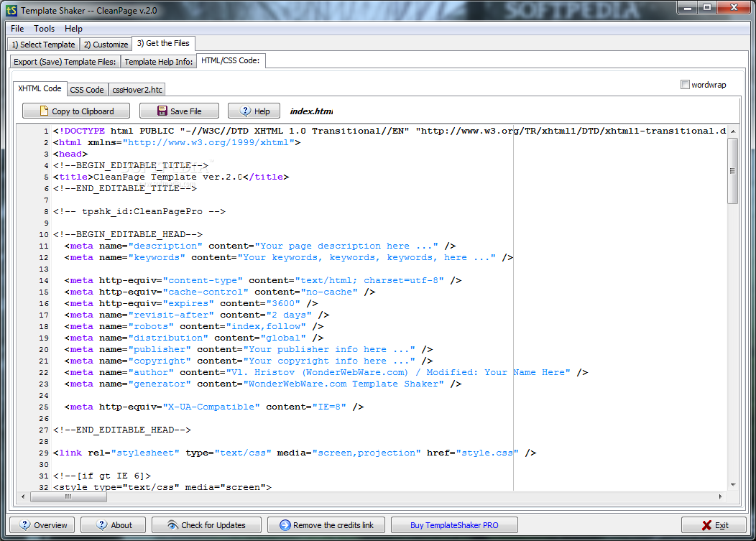This screenshot has height=541, width=756.
Task: Enable the wordwrap checkbox
Action: 685,84
